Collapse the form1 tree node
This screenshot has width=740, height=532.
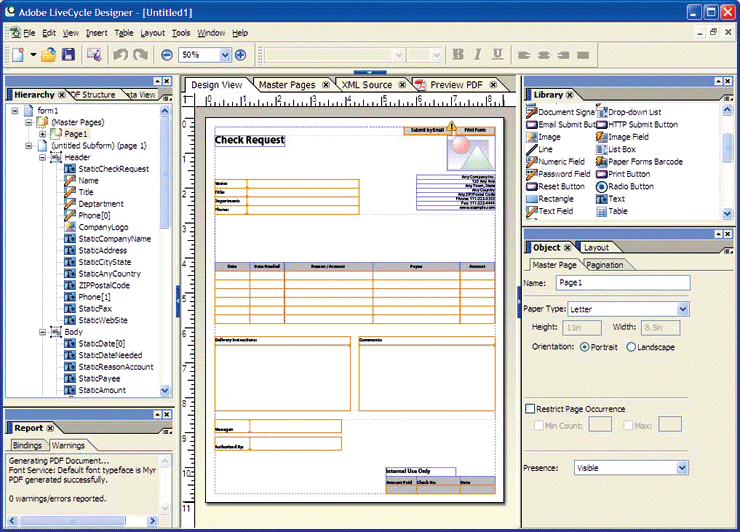(x=15, y=110)
